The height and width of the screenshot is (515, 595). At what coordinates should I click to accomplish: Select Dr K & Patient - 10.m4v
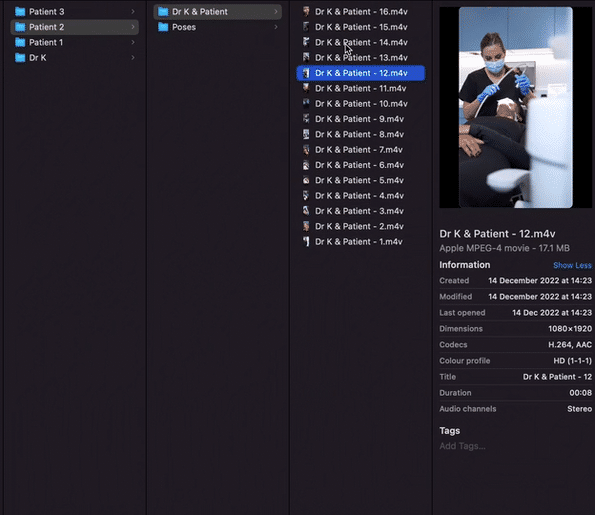(x=360, y=104)
